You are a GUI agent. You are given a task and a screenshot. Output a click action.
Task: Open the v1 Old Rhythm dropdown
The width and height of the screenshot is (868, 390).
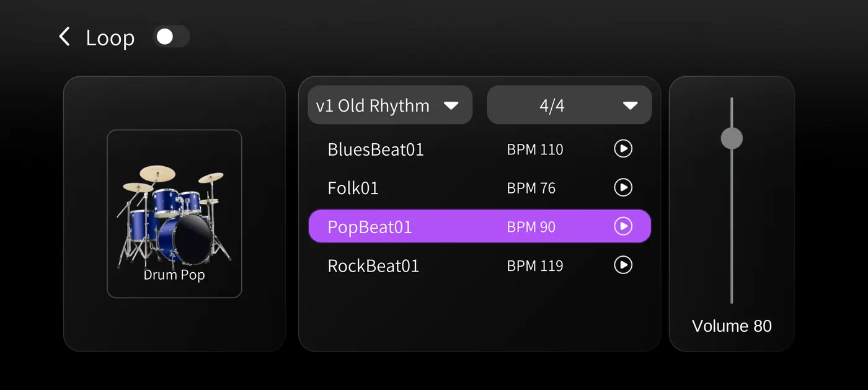389,105
